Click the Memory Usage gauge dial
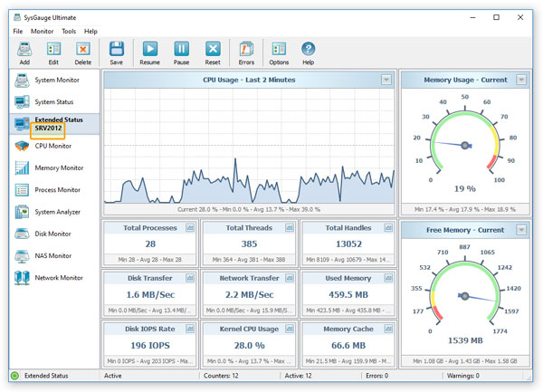The image size is (543, 392). 465,141
